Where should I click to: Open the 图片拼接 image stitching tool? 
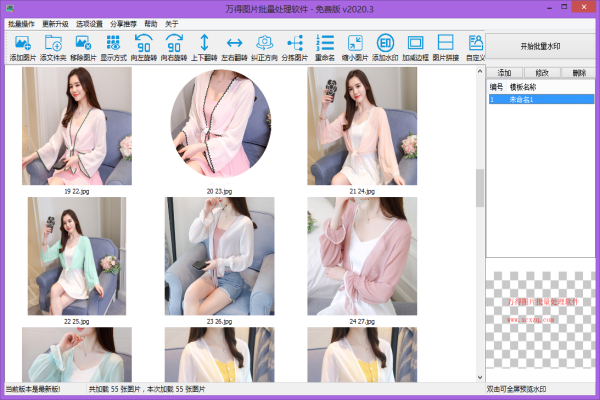[x=446, y=45]
